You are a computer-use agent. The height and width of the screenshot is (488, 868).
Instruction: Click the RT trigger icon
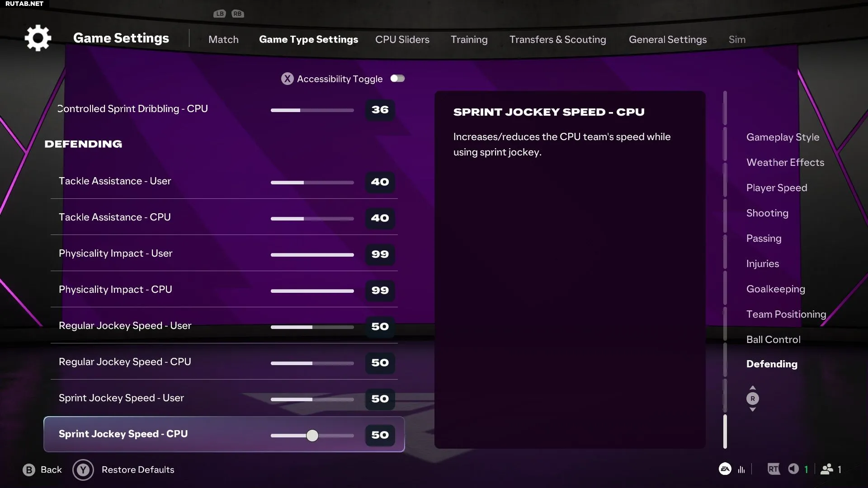[774, 469]
